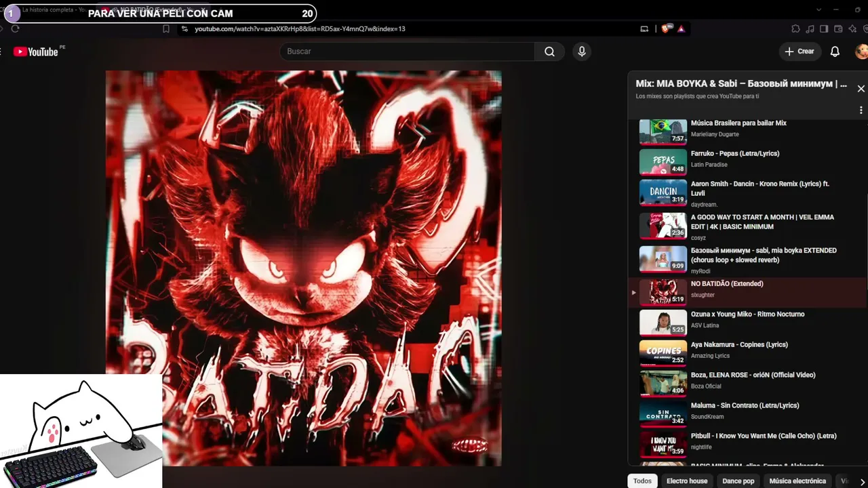Open the Brave Wallet icon

click(838, 28)
